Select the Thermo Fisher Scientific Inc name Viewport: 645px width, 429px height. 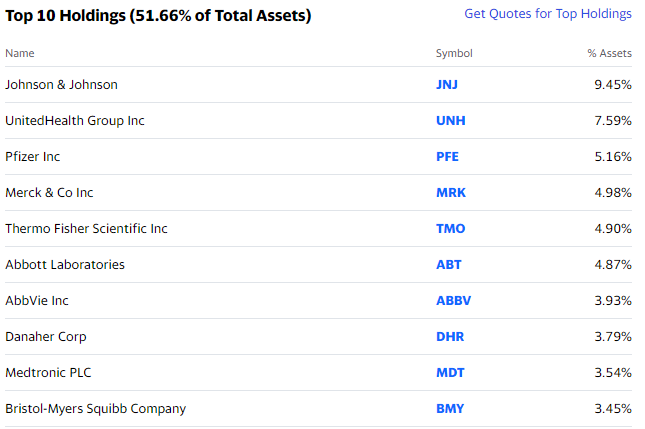(x=86, y=229)
